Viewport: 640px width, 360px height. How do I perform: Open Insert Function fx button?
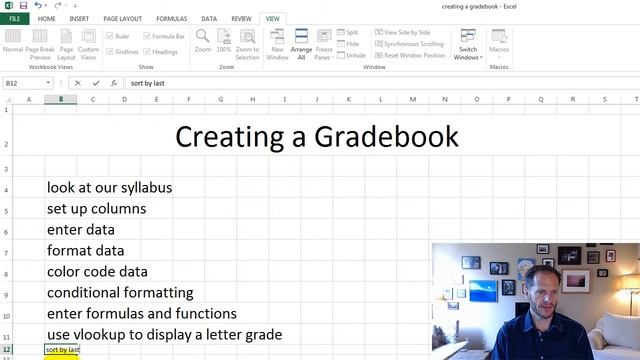click(114, 83)
